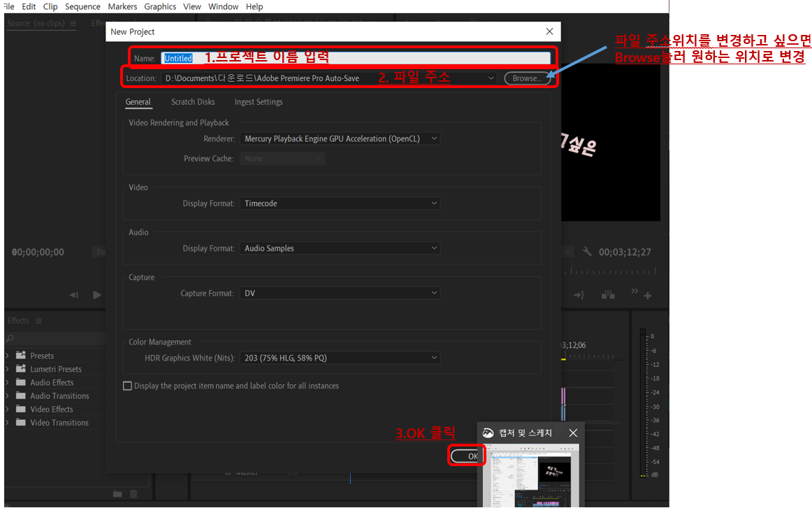
Task: Switch to the Scratch Disks tab
Action: [193, 102]
